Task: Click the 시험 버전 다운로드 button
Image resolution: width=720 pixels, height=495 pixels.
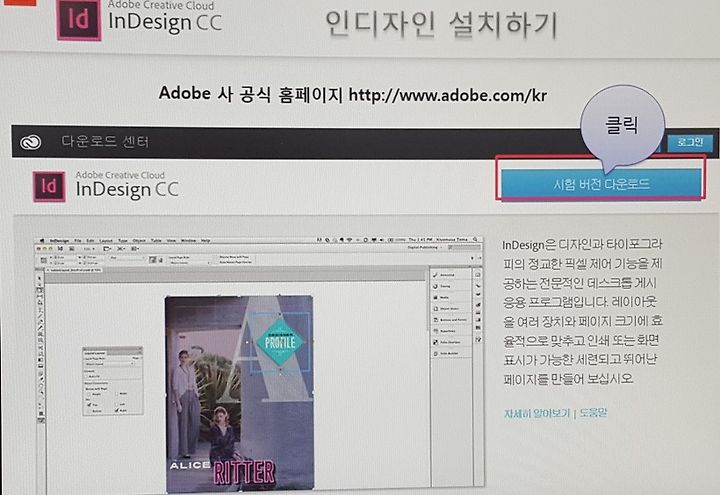Action: pyautogui.click(x=601, y=184)
